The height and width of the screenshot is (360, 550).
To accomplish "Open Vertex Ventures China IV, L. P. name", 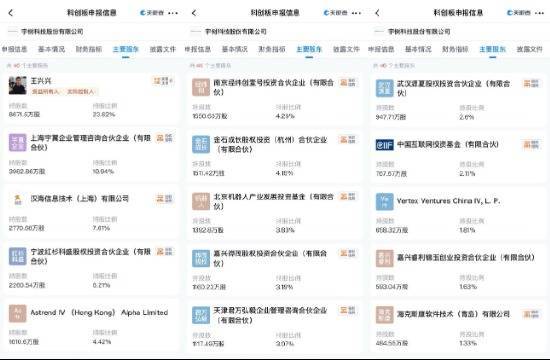I will point(448,201).
